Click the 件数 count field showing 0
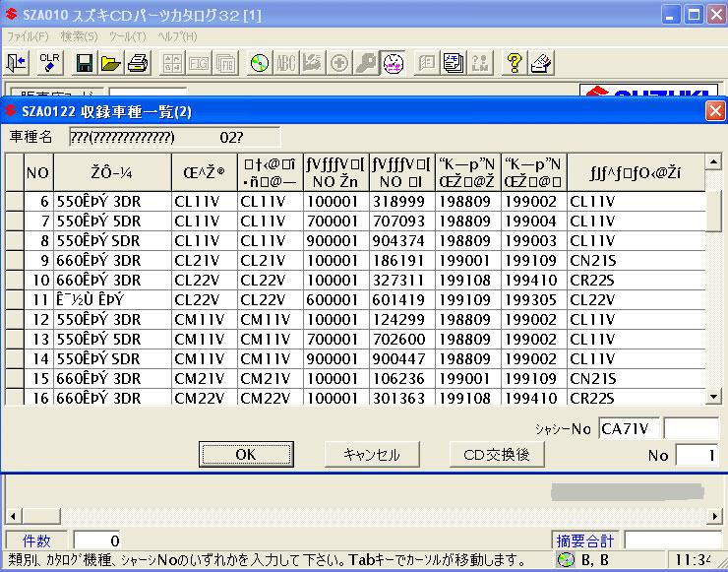728x572 pixels. pyautogui.click(x=97, y=540)
